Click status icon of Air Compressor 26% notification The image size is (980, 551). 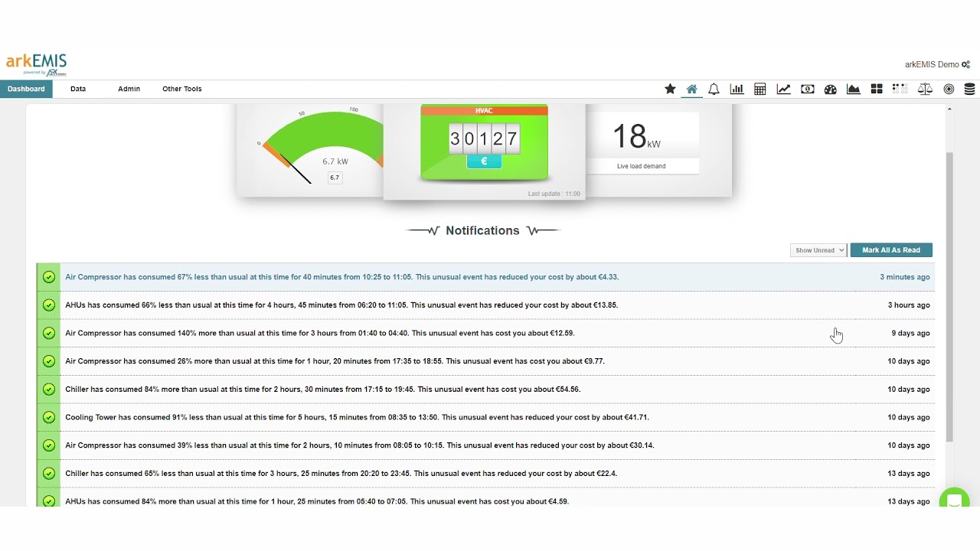tap(49, 361)
